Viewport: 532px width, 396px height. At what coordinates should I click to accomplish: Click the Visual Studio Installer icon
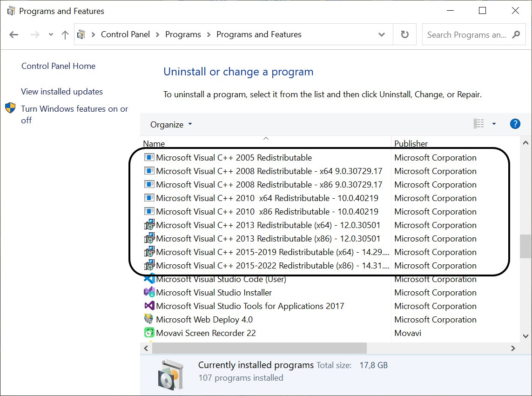[149, 293]
